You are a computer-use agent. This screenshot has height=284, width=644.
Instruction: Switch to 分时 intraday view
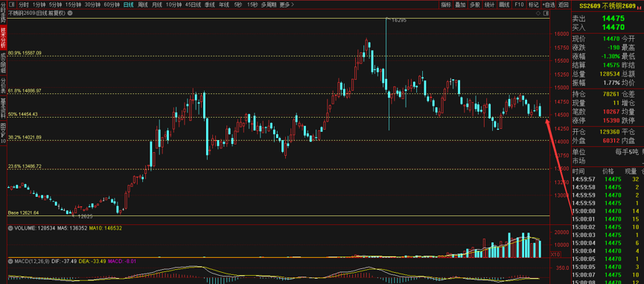[23, 4]
